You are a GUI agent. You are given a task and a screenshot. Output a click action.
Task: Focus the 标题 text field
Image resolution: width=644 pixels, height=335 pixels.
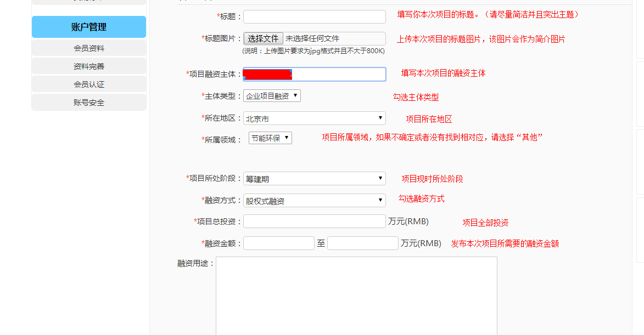(315, 17)
